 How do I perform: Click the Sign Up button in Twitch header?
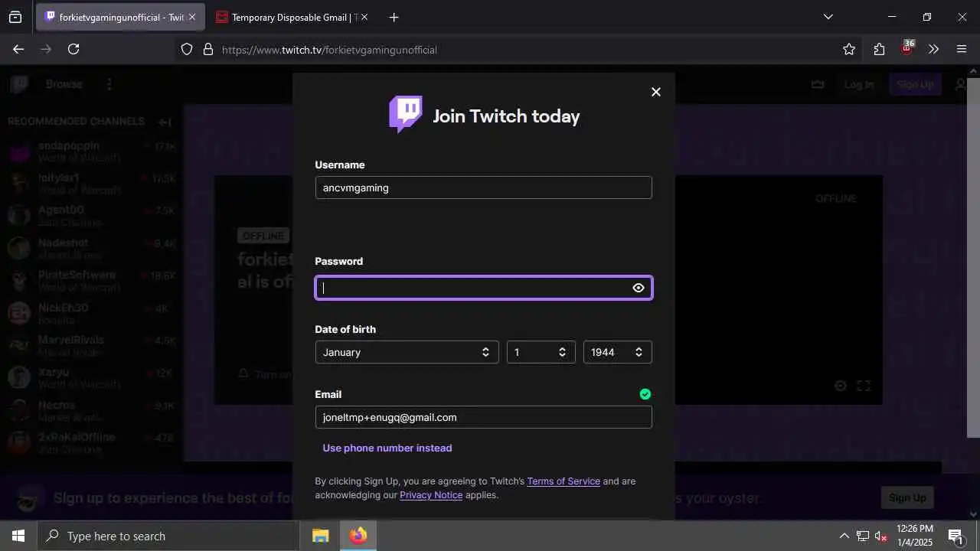[x=915, y=84]
